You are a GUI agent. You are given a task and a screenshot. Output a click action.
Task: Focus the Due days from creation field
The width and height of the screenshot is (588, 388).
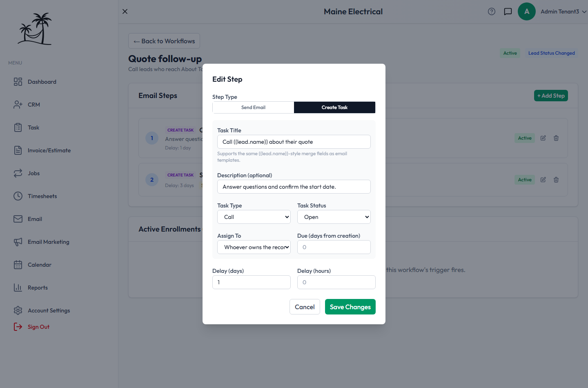click(x=334, y=247)
